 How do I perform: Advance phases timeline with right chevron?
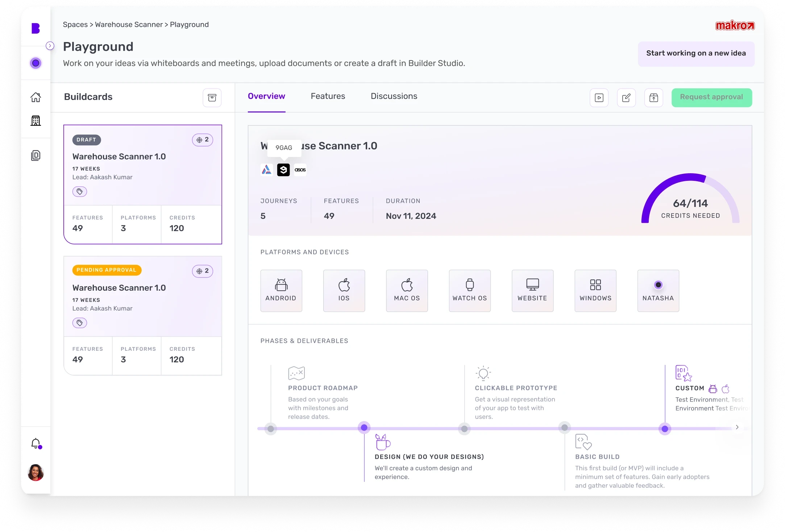click(x=737, y=427)
